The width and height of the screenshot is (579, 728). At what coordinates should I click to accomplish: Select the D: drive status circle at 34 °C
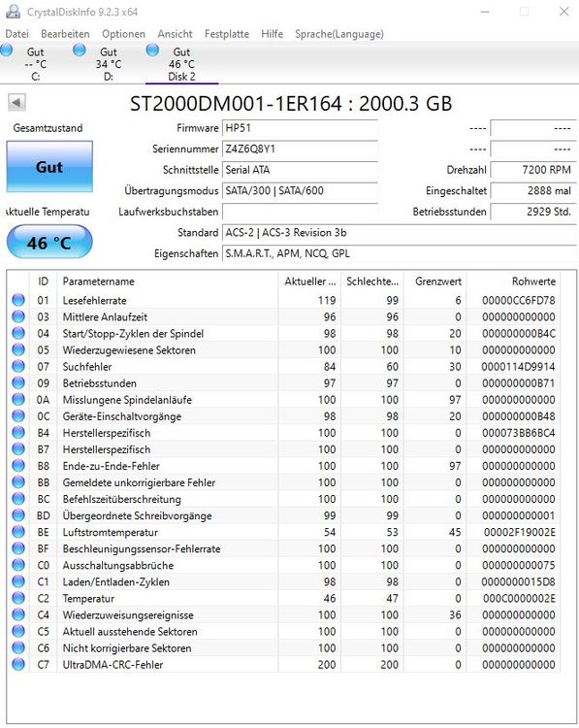tap(80, 50)
